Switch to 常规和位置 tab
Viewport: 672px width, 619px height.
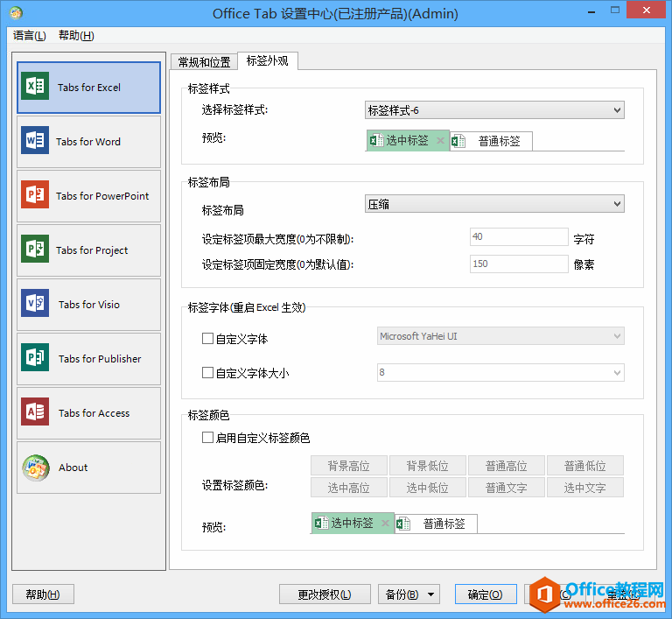(x=204, y=62)
